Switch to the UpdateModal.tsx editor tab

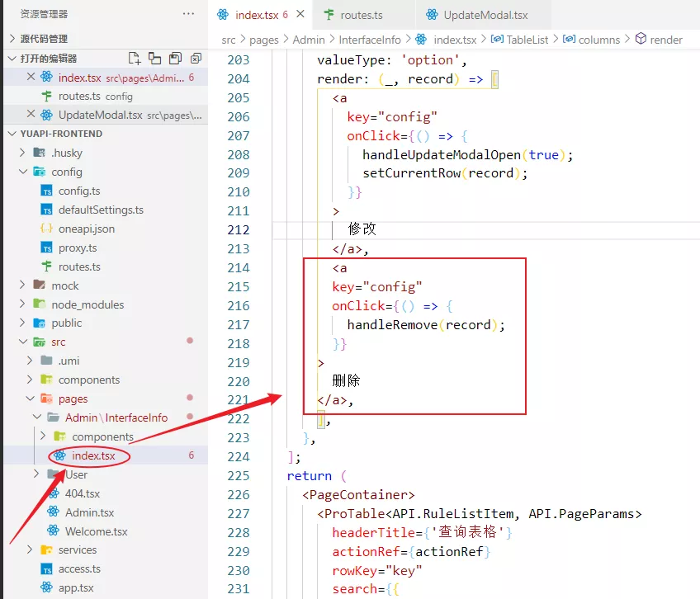[x=485, y=15]
